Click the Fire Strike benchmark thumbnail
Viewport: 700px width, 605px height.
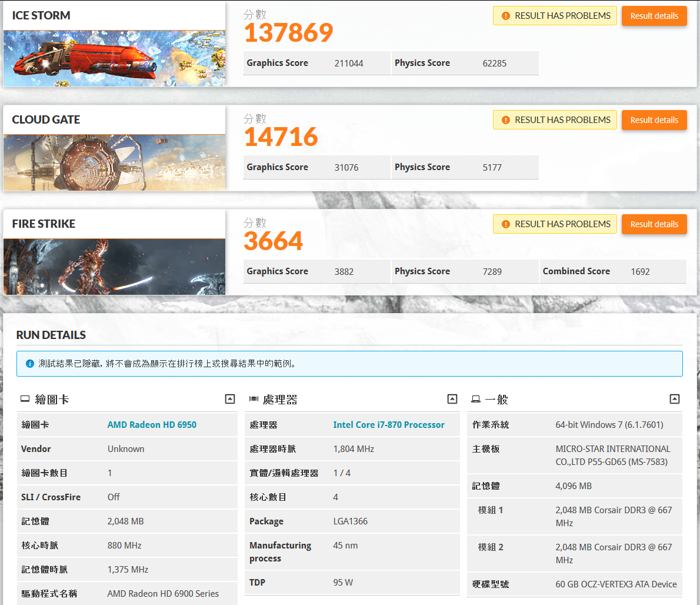115,267
